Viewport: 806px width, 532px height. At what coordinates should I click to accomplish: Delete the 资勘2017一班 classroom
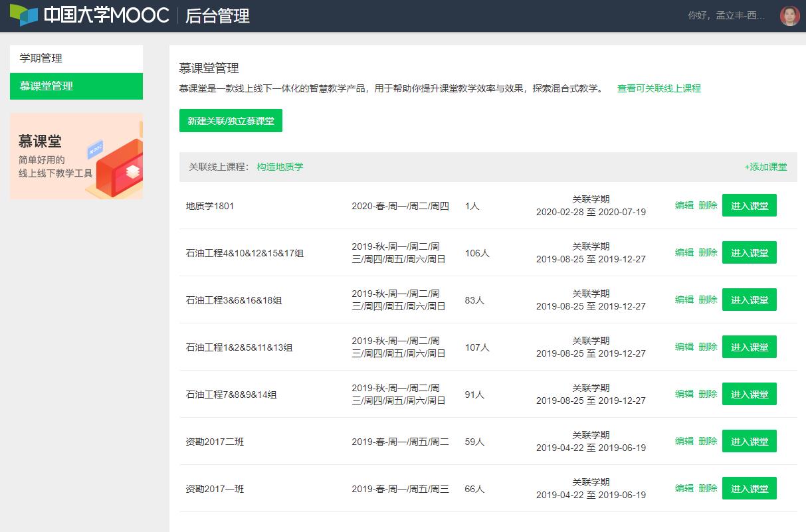pyautogui.click(x=708, y=489)
